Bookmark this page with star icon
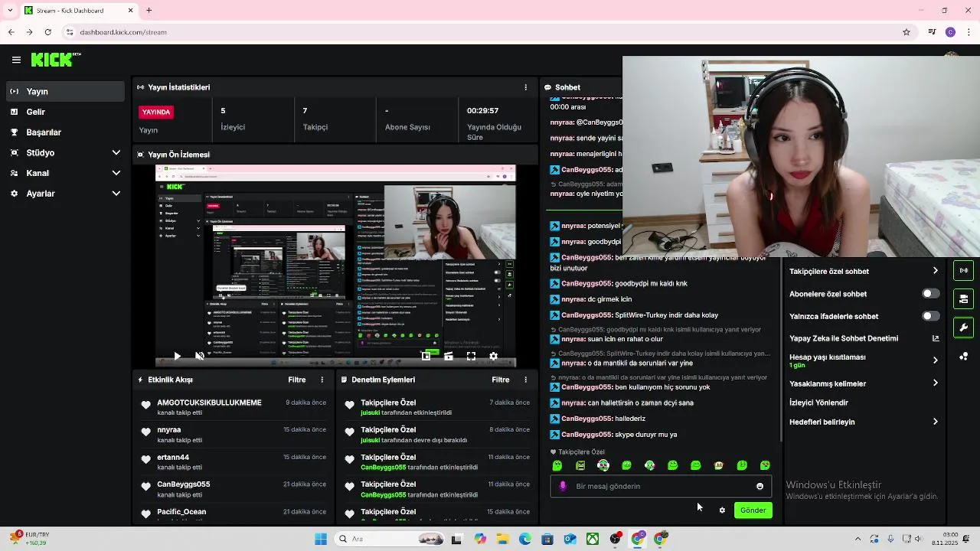Image resolution: width=980 pixels, height=551 pixels. (x=906, y=32)
